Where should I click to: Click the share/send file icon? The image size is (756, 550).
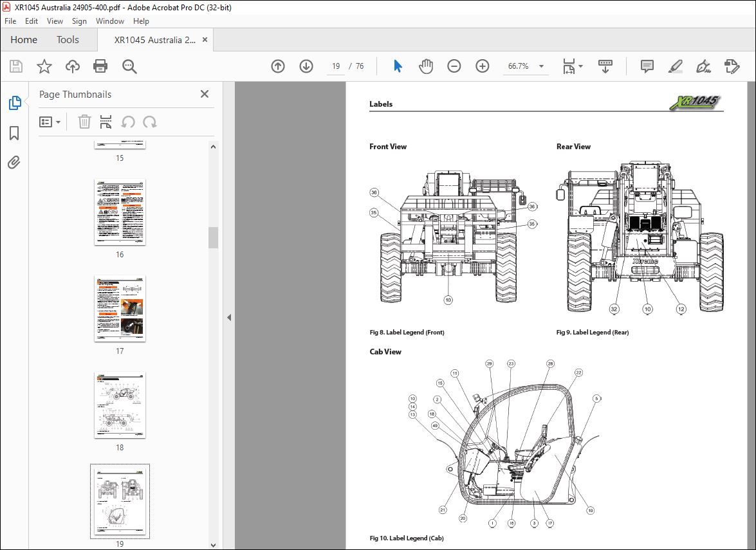[x=732, y=66]
